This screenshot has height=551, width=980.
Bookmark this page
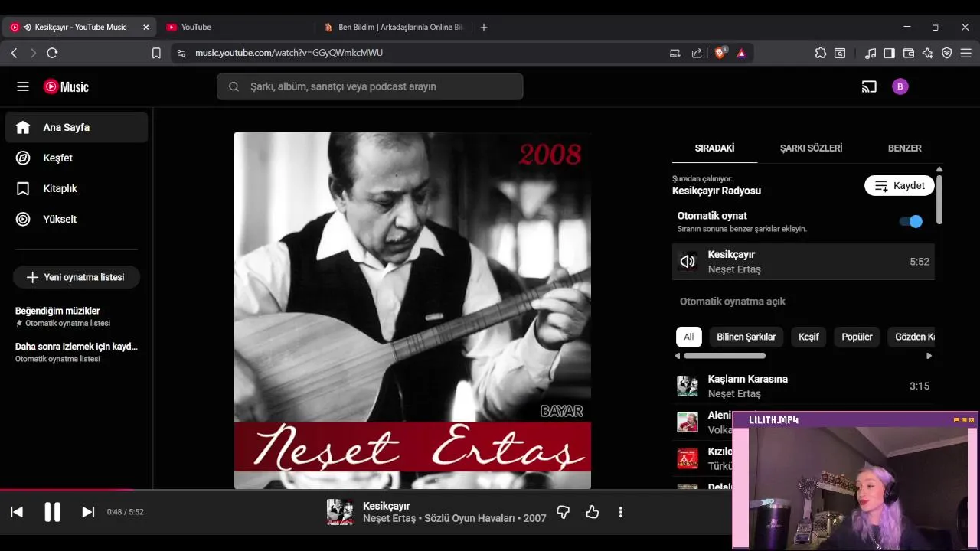pyautogui.click(x=156, y=53)
